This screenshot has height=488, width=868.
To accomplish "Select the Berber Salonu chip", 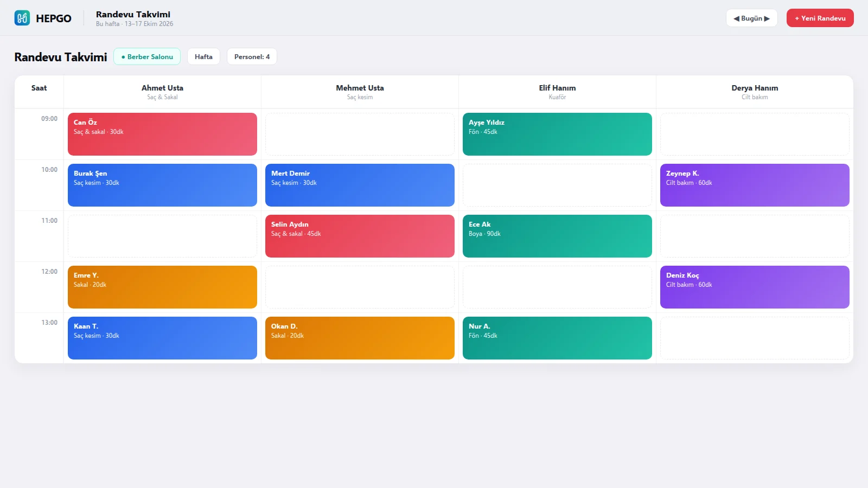I will click(147, 56).
